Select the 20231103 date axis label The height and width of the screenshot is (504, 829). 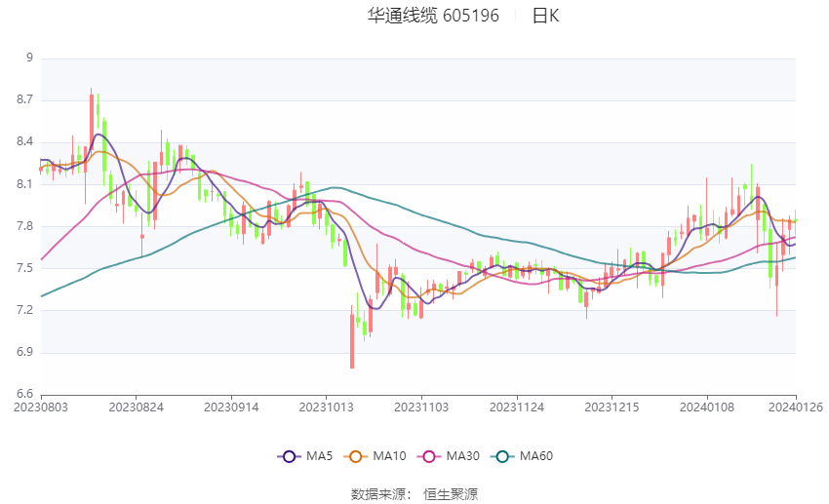tap(421, 407)
